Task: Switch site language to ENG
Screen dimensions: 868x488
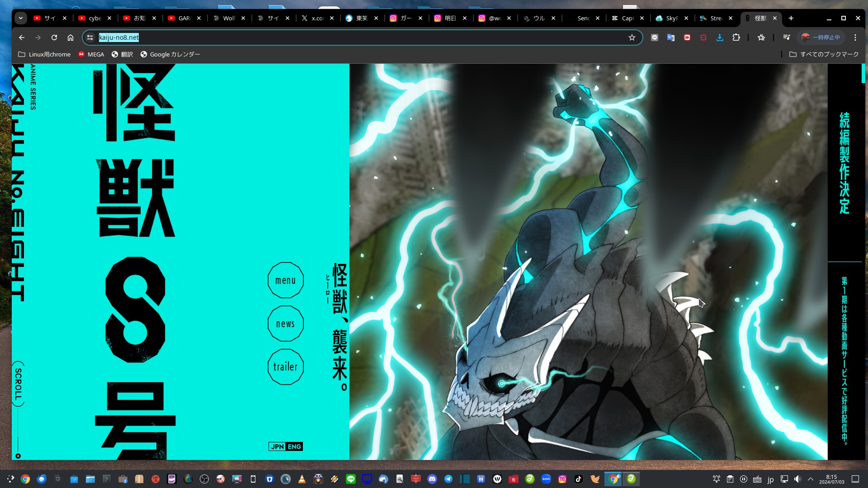Action: pos(294,446)
